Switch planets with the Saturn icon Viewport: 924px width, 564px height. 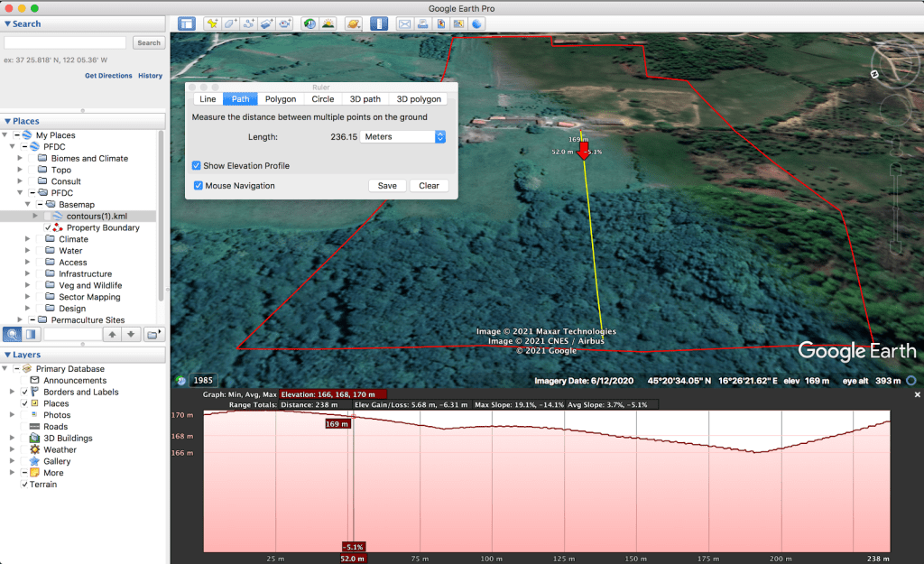354,23
